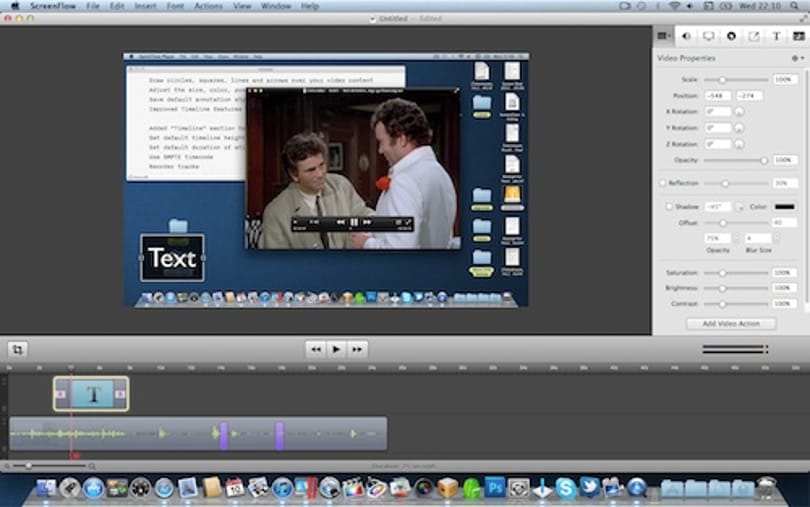Click the Fast Forward button
This screenshot has width=810, height=507.
pyautogui.click(x=357, y=349)
